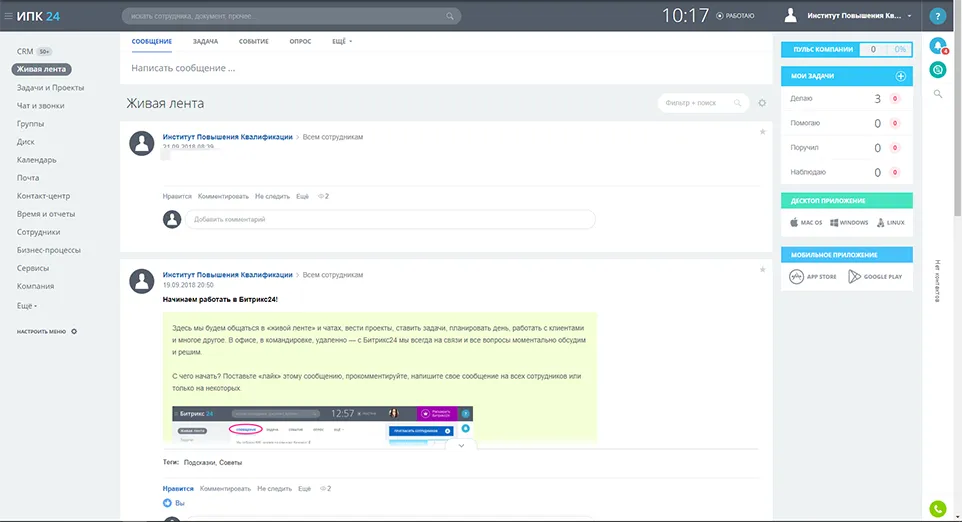The width and height of the screenshot is (962, 522).
Task: Open Наблюдаю tasks counter row
Action: (x=847, y=172)
